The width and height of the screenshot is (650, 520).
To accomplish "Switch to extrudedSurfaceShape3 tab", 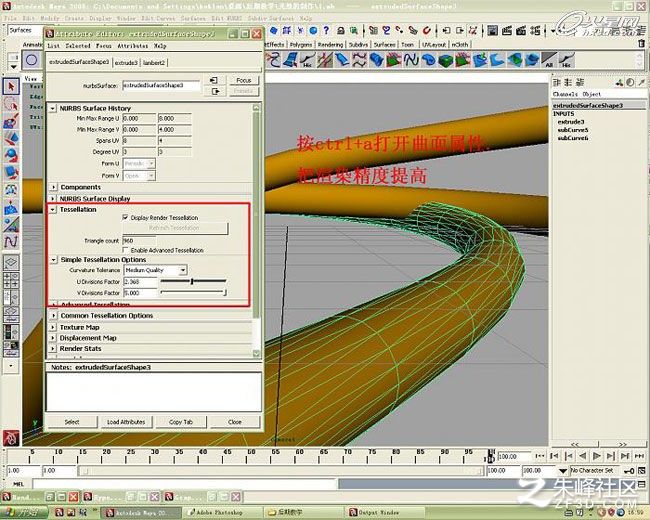I will 79,62.
